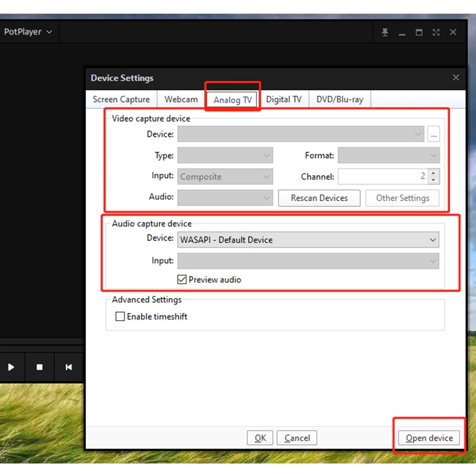Open the DVD/Blu-ray tab
The width and height of the screenshot is (476, 476).
click(x=340, y=99)
